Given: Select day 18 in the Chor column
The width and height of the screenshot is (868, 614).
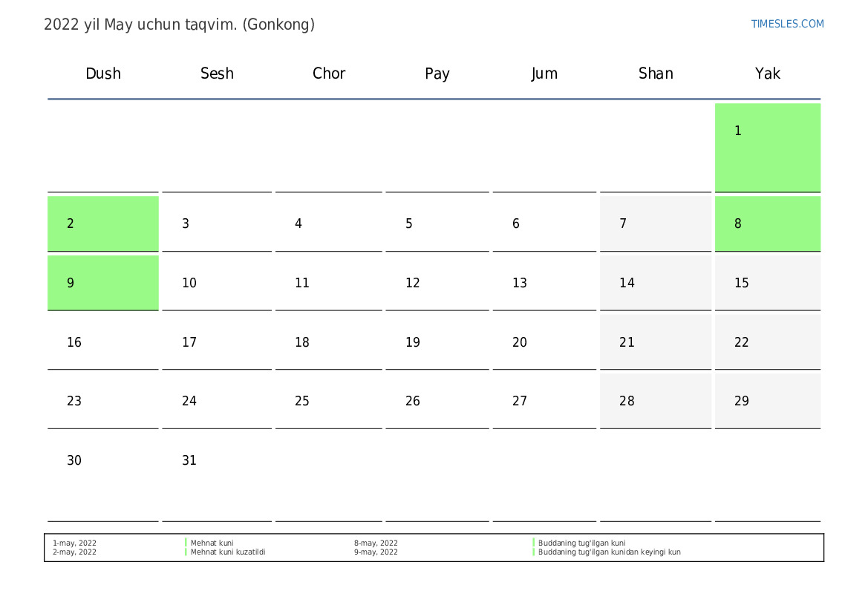Looking at the screenshot, I should click(x=328, y=342).
